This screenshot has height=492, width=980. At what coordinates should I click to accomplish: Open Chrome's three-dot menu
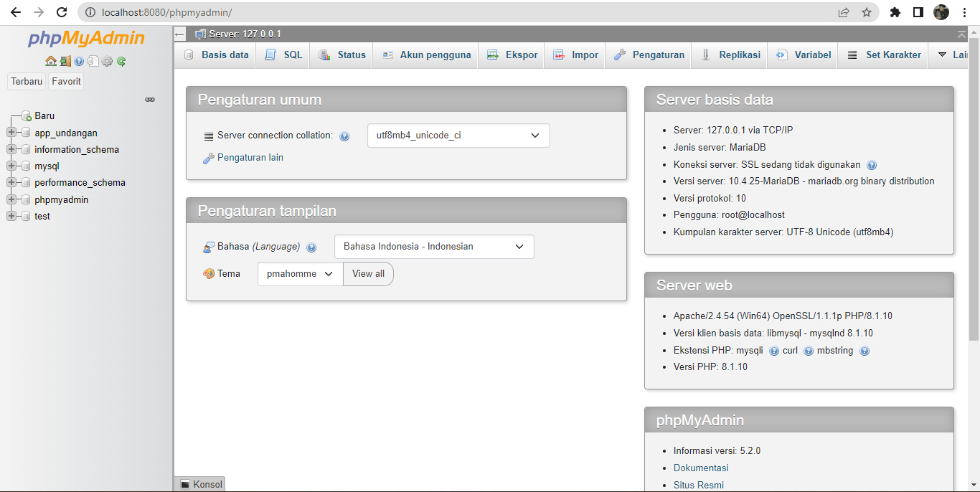click(x=965, y=12)
